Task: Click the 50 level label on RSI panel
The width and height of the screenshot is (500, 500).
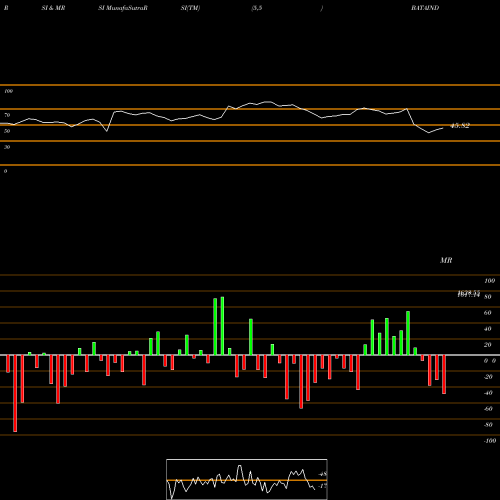Action: 7,131
